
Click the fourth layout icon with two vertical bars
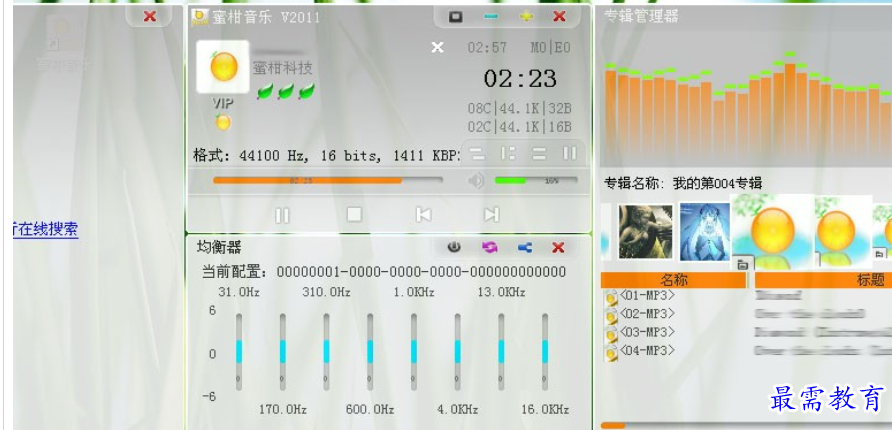click(569, 153)
